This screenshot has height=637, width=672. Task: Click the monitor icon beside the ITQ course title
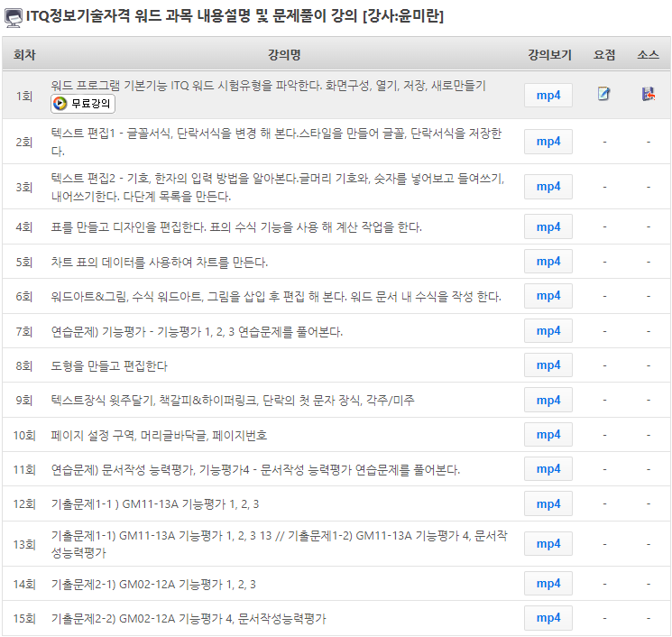[14, 18]
